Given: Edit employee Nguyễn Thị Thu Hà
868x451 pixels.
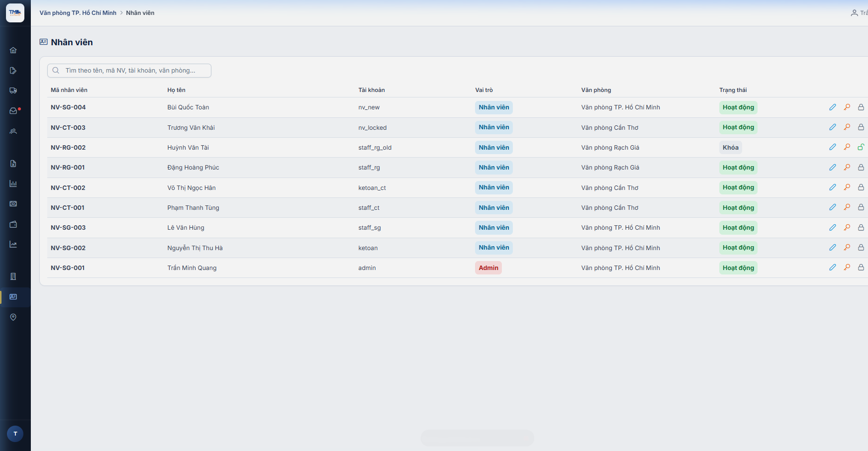Looking at the screenshot, I should coord(833,248).
